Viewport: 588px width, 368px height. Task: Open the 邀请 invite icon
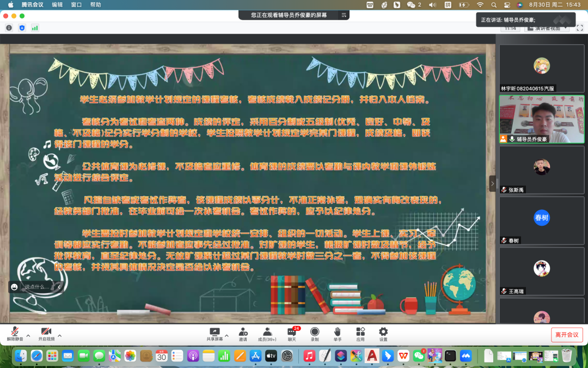(x=243, y=333)
